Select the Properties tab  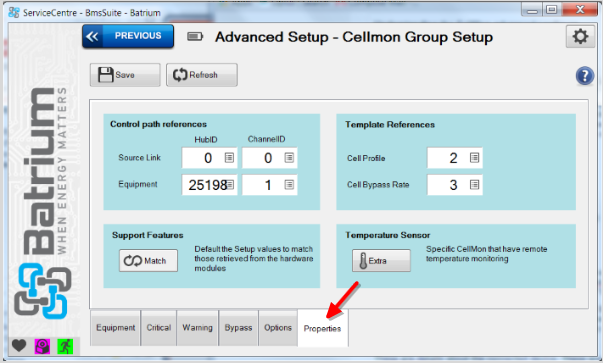(x=323, y=328)
